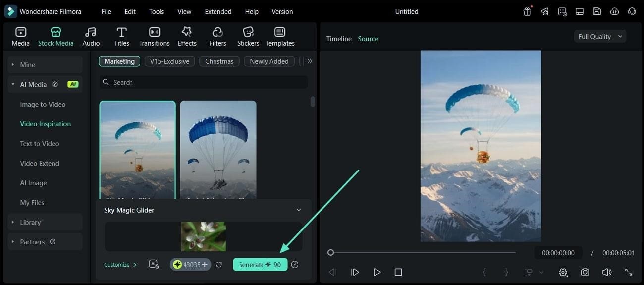Screen dimensions: 644x285
Task: Expand the Mine section
Action: [x=13, y=65]
